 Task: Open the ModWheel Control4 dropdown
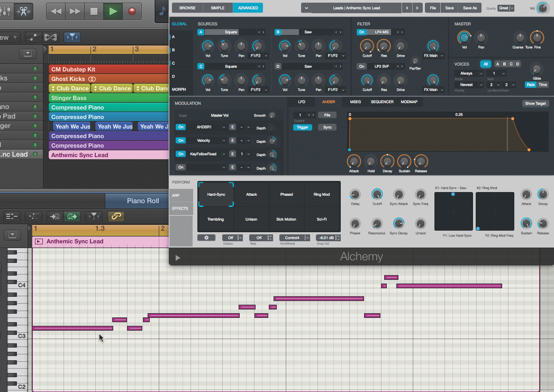(295, 238)
